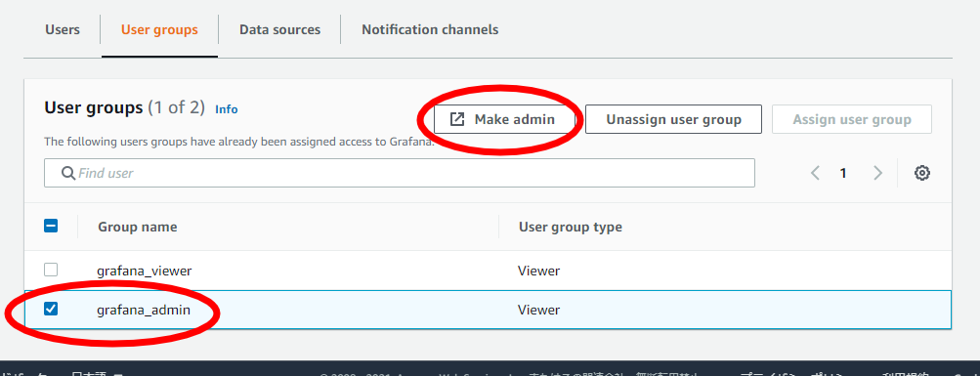Switch to the Data sources tab

[280, 29]
